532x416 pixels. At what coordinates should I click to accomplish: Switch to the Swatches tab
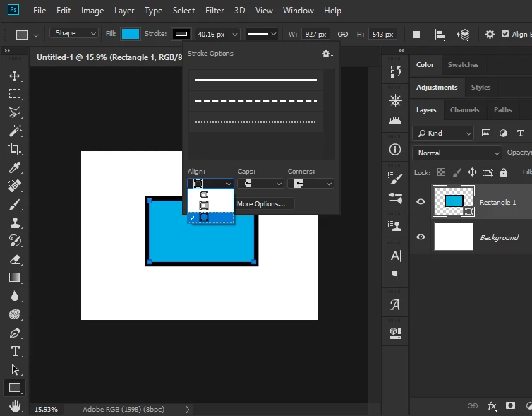463,64
